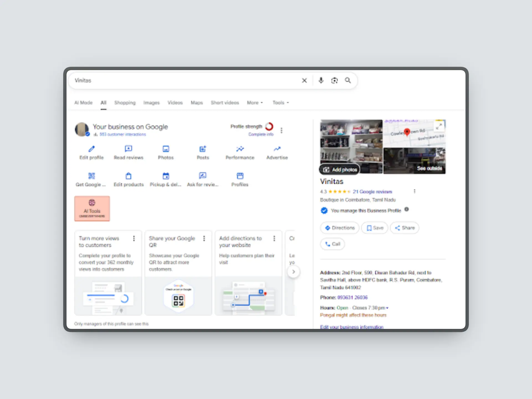This screenshot has width=532, height=399.
Task: Run the search with the magnifier icon
Action: point(348,80)
